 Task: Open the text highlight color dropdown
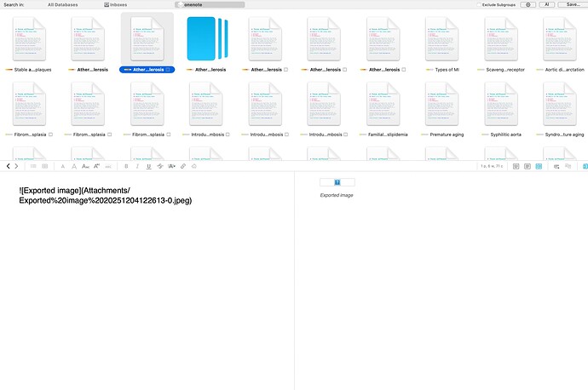pos(171,166)
